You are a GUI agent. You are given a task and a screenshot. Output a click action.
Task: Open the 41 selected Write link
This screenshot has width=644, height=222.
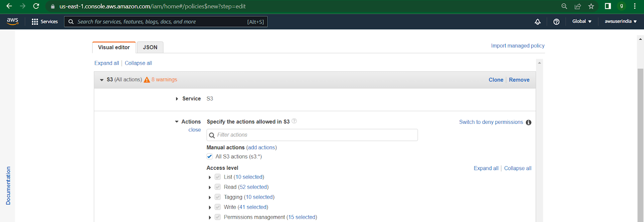[253, 207]
